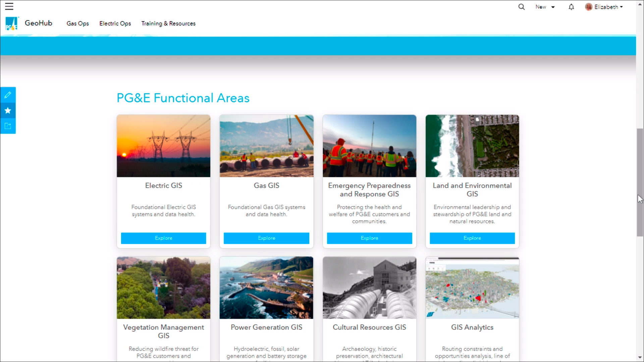Click the star favorite icon in sidebar
This screenshot has height=362, width=644.
(8, 110)
